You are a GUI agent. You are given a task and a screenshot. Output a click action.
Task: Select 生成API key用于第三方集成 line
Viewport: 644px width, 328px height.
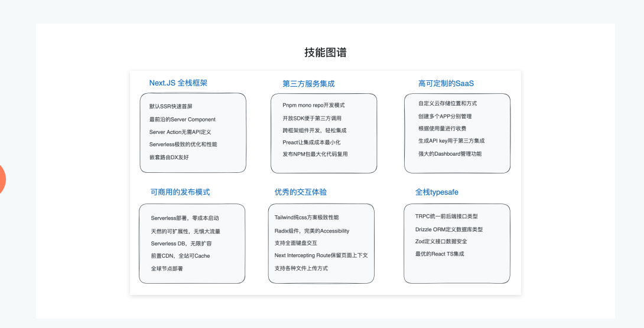click(451, 141)
